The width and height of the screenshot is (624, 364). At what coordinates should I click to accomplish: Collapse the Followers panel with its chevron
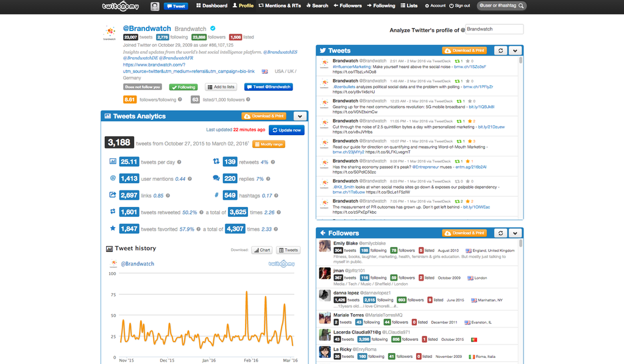point(516,233)
